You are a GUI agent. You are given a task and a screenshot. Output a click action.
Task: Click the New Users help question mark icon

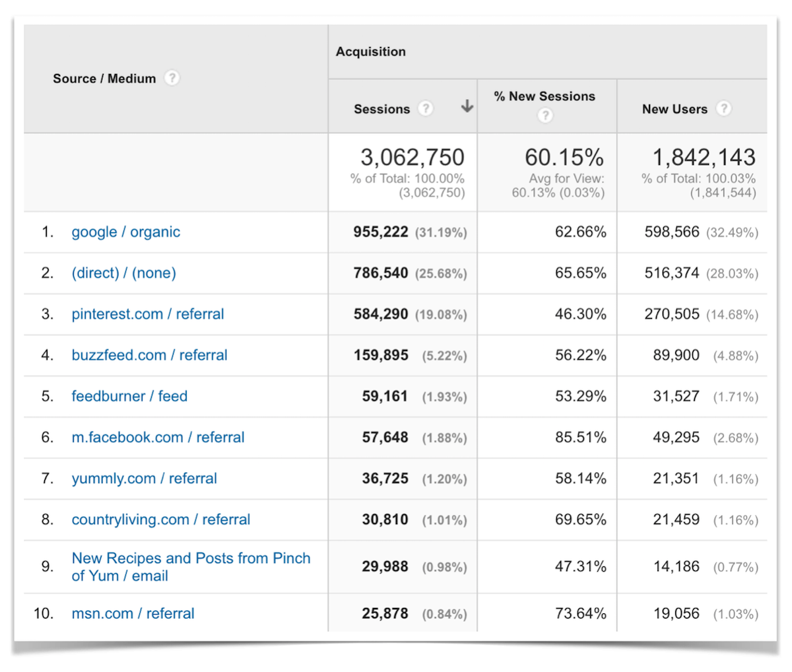pyautogui.click(x=724, y=109)
